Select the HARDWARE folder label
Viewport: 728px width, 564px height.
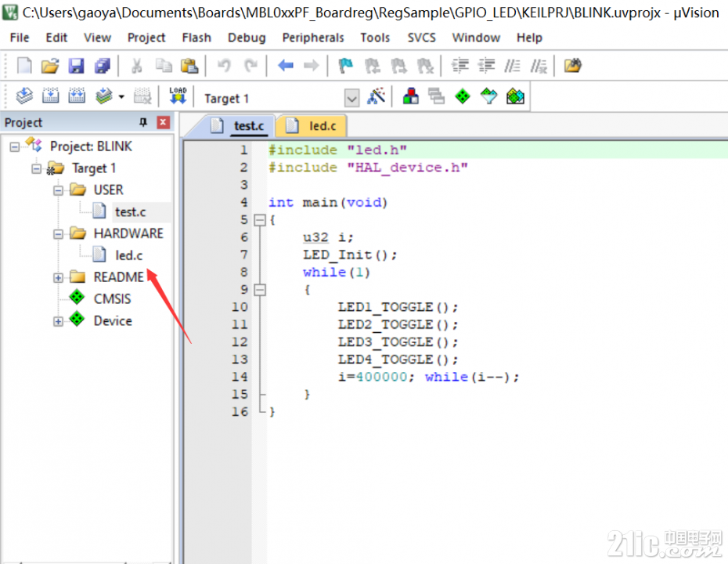click(x=128, y=233)
